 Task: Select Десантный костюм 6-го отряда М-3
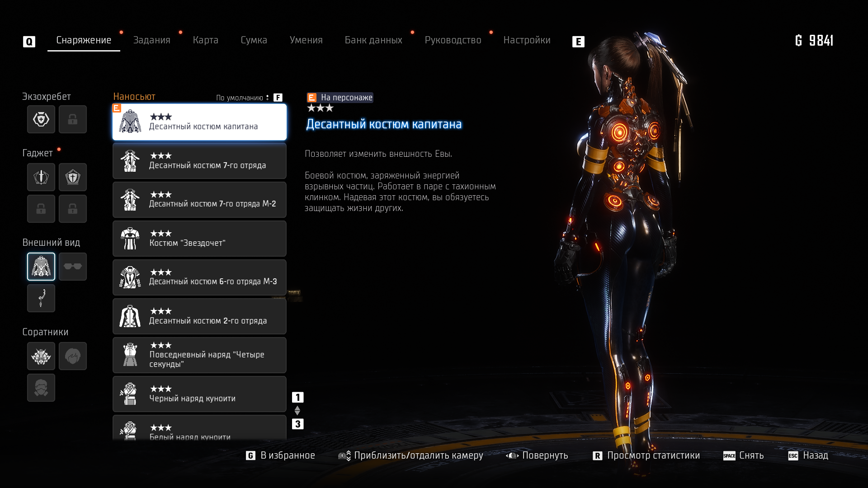pos(199,277)
